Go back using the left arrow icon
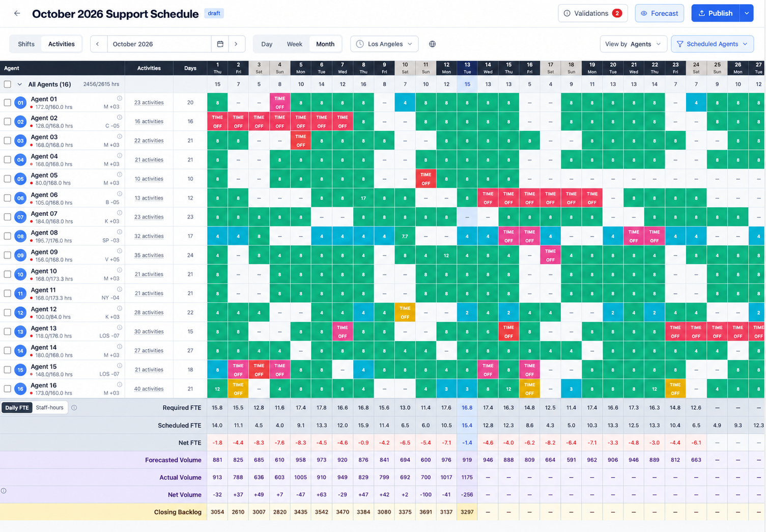 coord(17,14)
